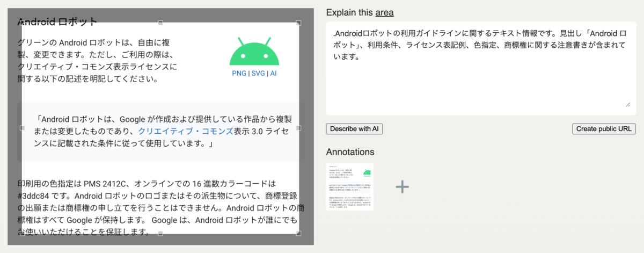The width and height of the screenshot is (644, 253).
Task: Click the top-right selection corner handle
Action: pos(298,23)
